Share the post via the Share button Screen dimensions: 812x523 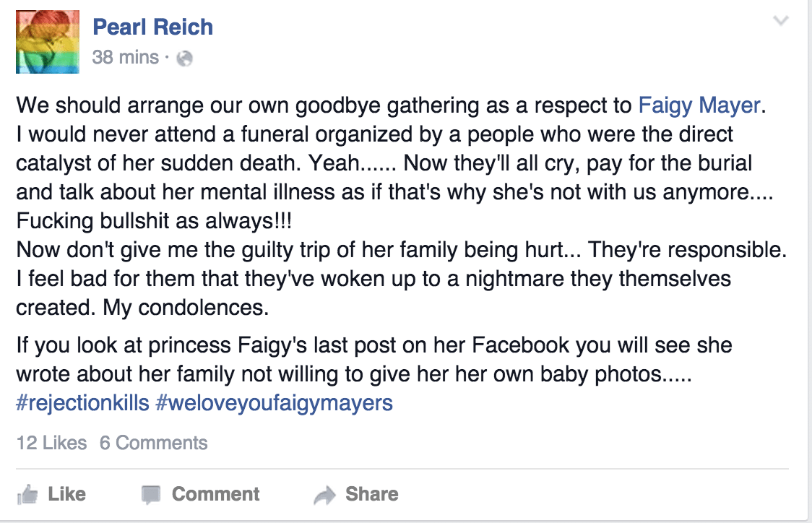[x=371, y=494]
